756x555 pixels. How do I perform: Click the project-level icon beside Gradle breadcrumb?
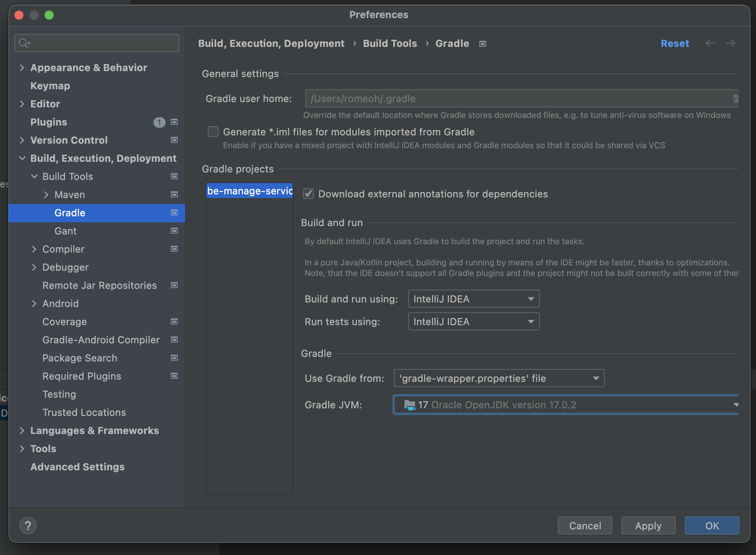pyautogui.click(x=482, y=44)
